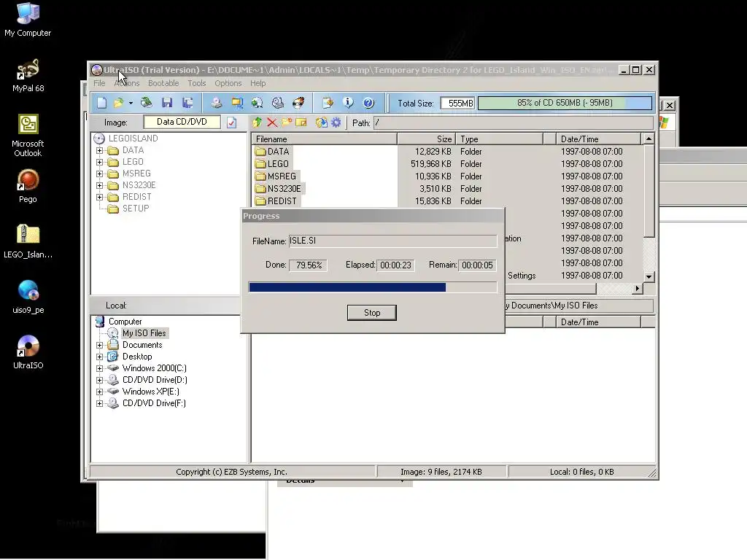Click the 85% of CD 650MB capacity bar
The height and width of the screenshot is (560, 747).
point(565,103)
